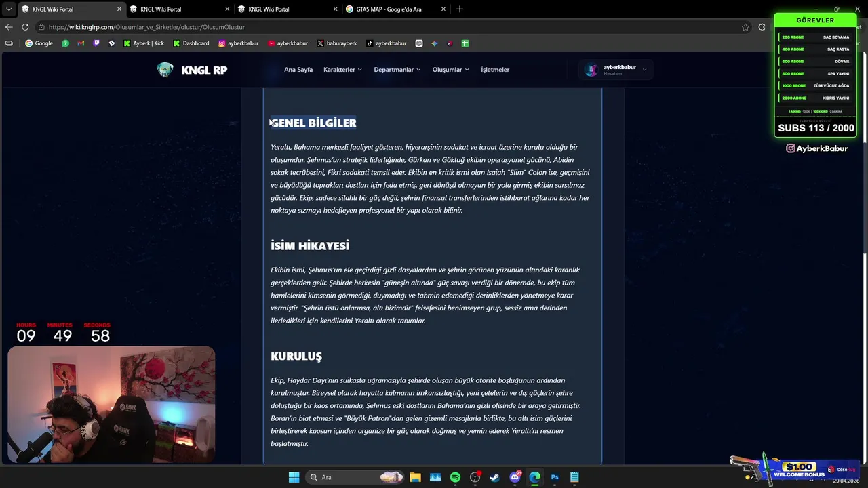868x488 pixels.
Task: Click the GENEL BİLGİLER heading
Action: (313, 123)
